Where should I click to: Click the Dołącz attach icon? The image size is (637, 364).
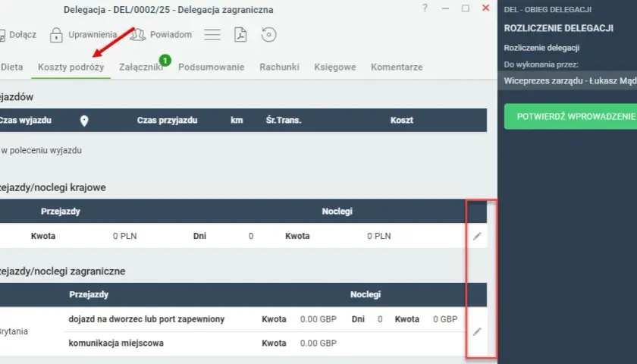[x=2, y=35]
